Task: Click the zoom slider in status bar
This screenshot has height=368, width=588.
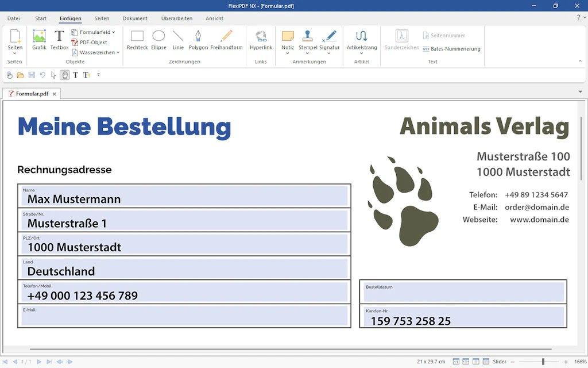Action: tap(543, 362)
